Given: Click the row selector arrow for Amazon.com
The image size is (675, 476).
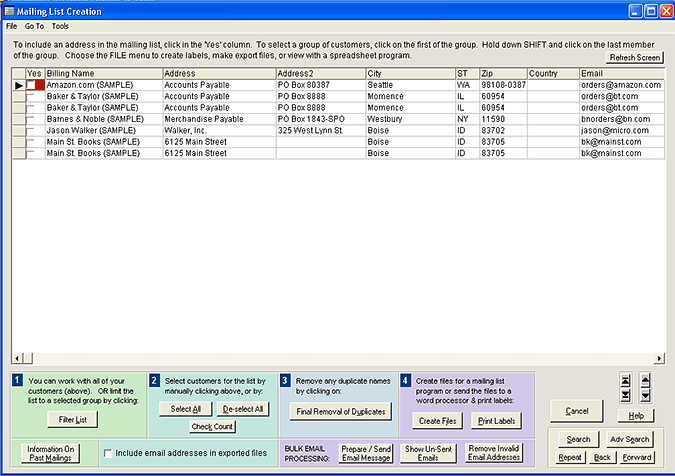Looking at the screenshot, I should pyautogui.click(x=18, y=86).
